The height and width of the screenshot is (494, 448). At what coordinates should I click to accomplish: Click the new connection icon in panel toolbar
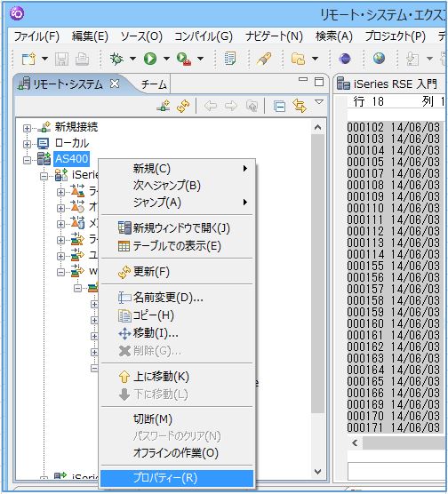(164, 106)
